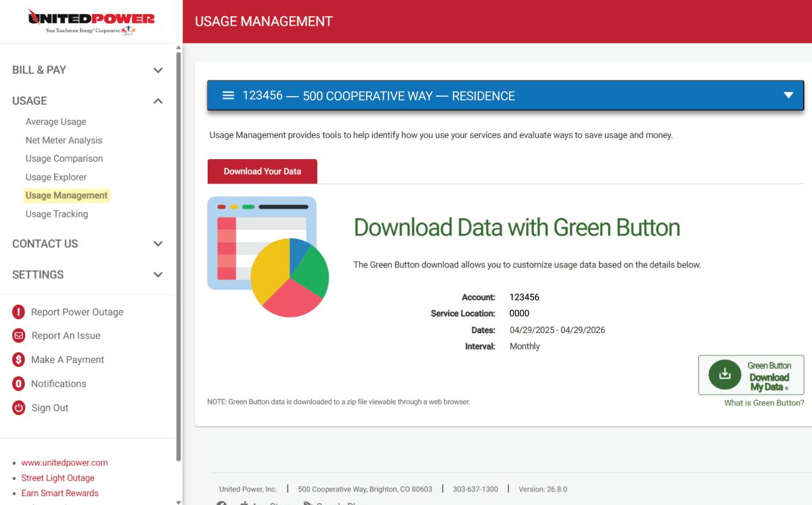Image resolution: width=812 pixels, height=505 pixels.
Task: Click the Usage Management page header title
Action: point(264,22)
